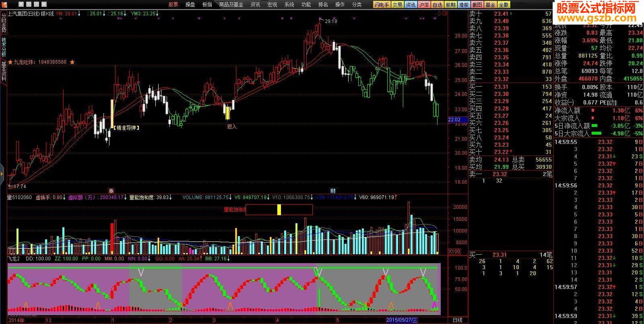
Task: Click the 闪电手 quick-trade button
Action: click(x=381, y=5)
